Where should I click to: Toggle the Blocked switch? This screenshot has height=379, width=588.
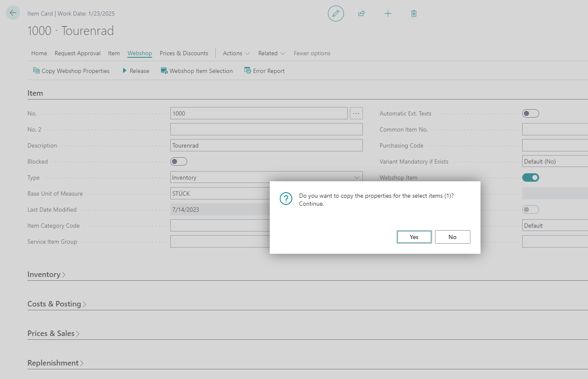click(x=179, y=161)
